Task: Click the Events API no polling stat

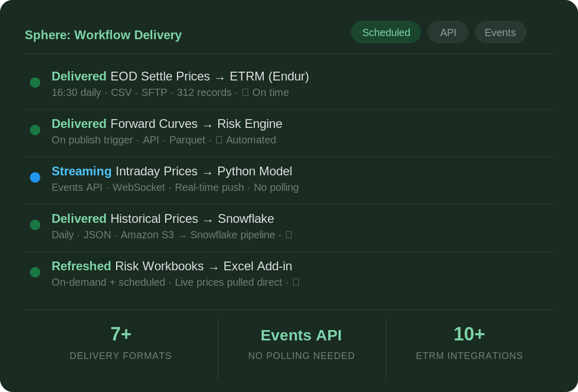Action: (x=301, y=343)
